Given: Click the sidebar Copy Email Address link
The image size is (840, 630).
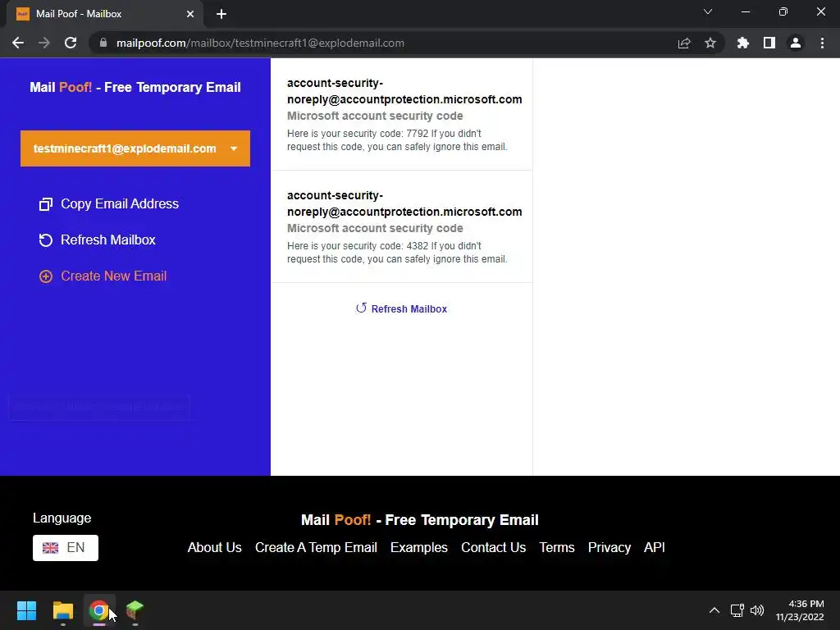Looking at the screenshot, I should 109,203.
